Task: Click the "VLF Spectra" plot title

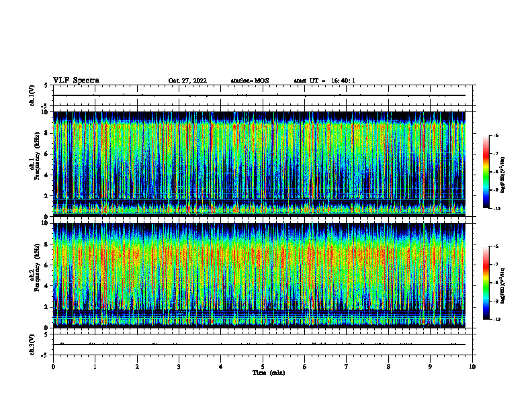Action: (x=76, y=81)
